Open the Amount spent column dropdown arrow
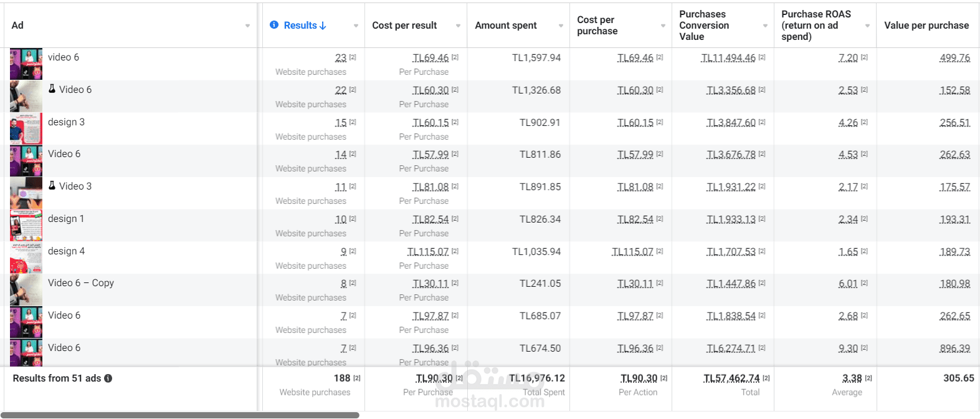This screenshot has height=419, width=980. pos(561,26)
